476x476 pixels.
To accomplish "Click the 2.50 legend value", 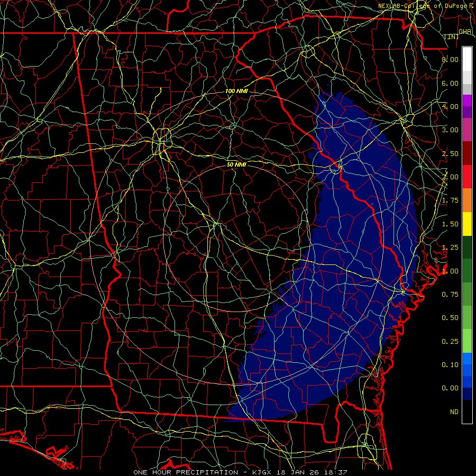I will [x=450, y=153].
